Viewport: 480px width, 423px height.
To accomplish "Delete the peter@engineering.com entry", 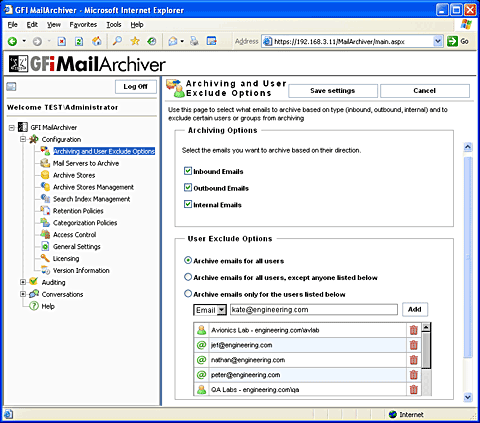I will coord(414,375).
